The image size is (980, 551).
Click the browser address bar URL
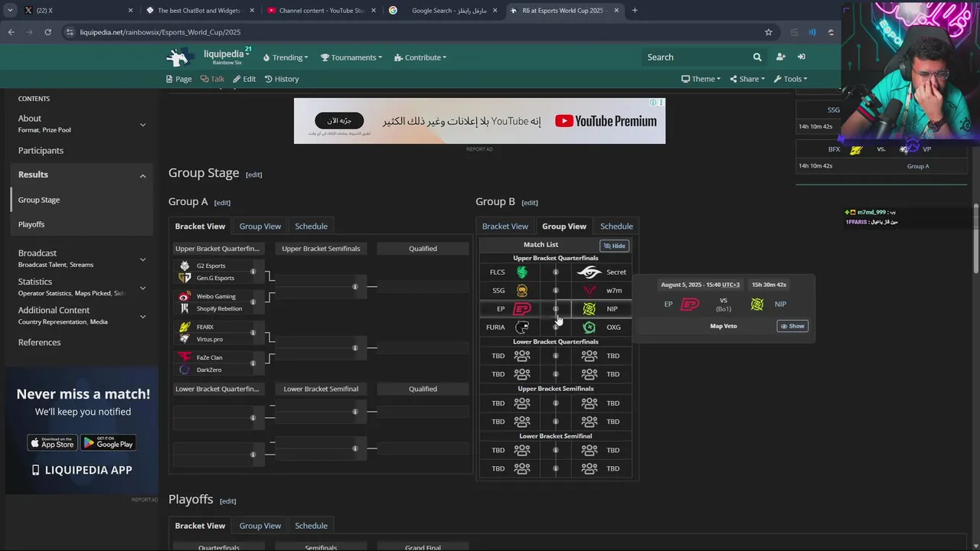(x=160, y=32)
